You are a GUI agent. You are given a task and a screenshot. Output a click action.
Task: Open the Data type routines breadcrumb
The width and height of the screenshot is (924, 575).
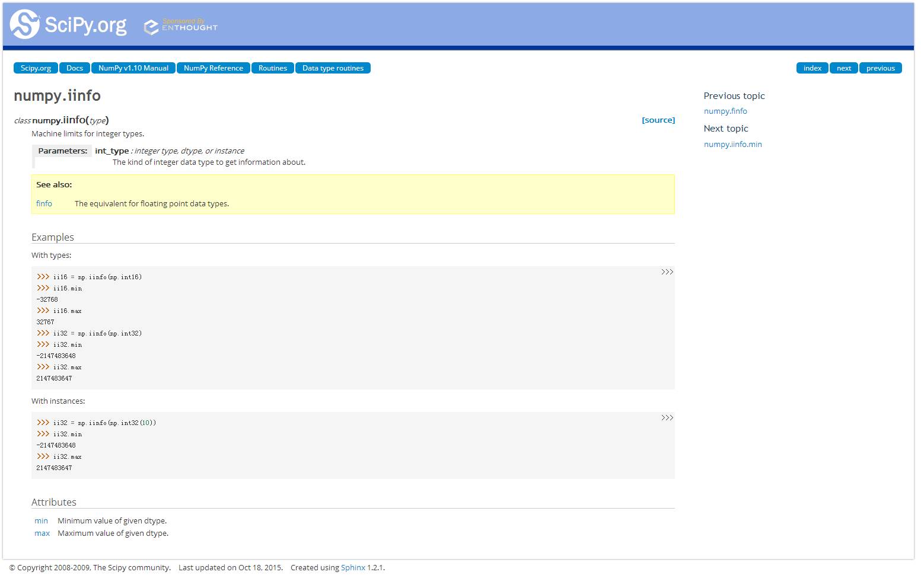(x=333, y=68)
